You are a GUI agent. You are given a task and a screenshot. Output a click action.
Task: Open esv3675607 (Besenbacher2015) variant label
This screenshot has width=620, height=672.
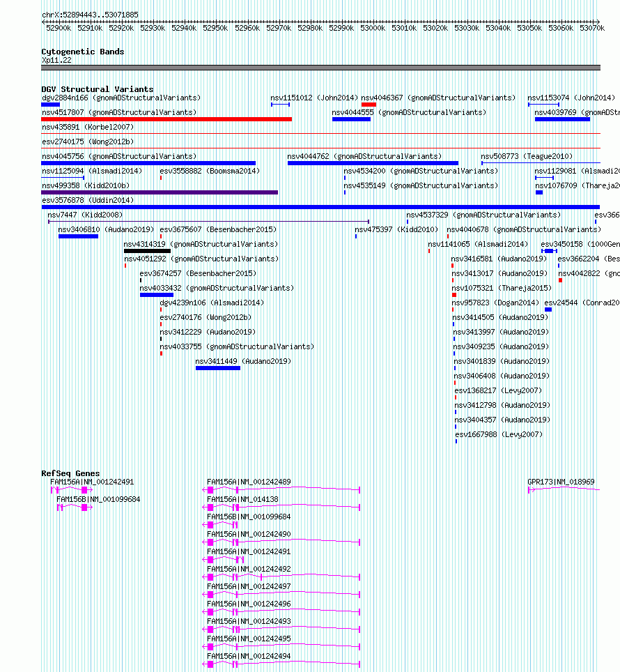[218, 230]
